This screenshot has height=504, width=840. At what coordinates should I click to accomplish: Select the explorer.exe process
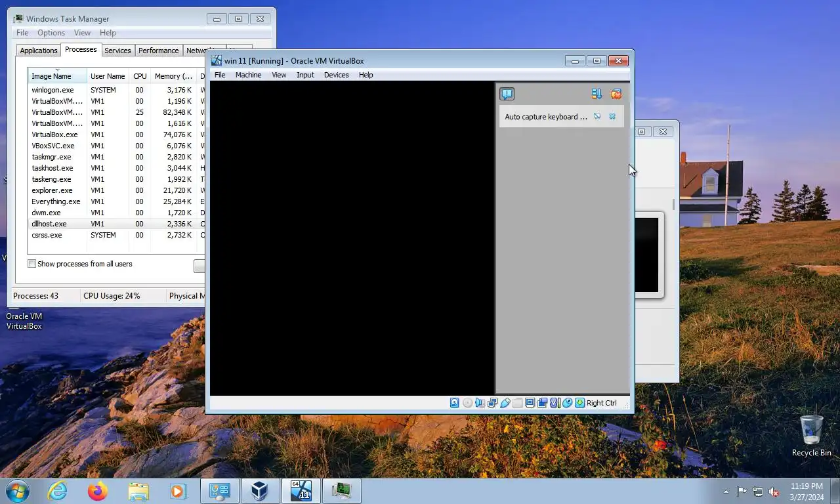tap(115, 190)
